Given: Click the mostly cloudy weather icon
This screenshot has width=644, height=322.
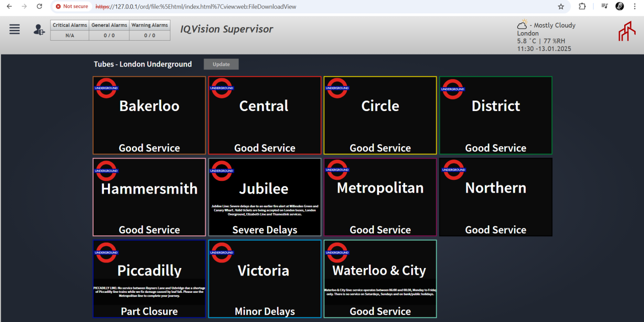Looking at the screenshot, I should [522, 24].
